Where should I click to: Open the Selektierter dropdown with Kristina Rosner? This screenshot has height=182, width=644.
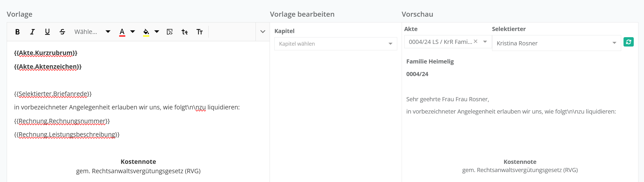tap(556, 43)
